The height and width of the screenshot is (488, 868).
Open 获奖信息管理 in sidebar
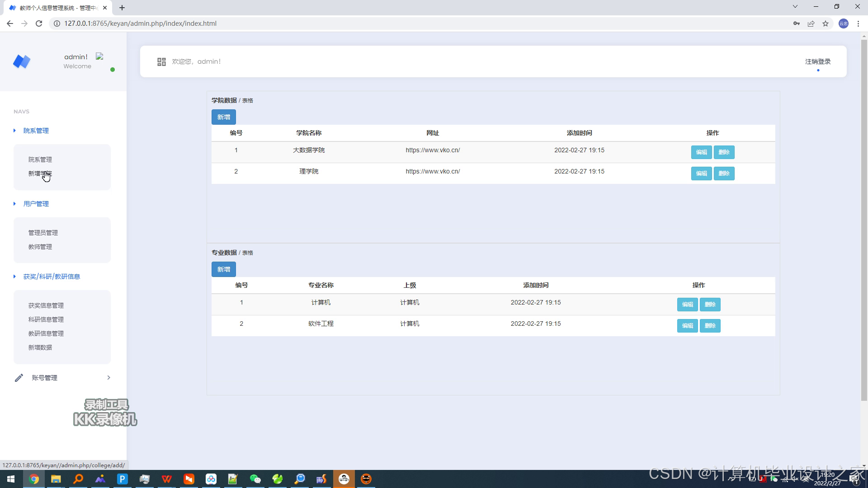coord(46,305)
